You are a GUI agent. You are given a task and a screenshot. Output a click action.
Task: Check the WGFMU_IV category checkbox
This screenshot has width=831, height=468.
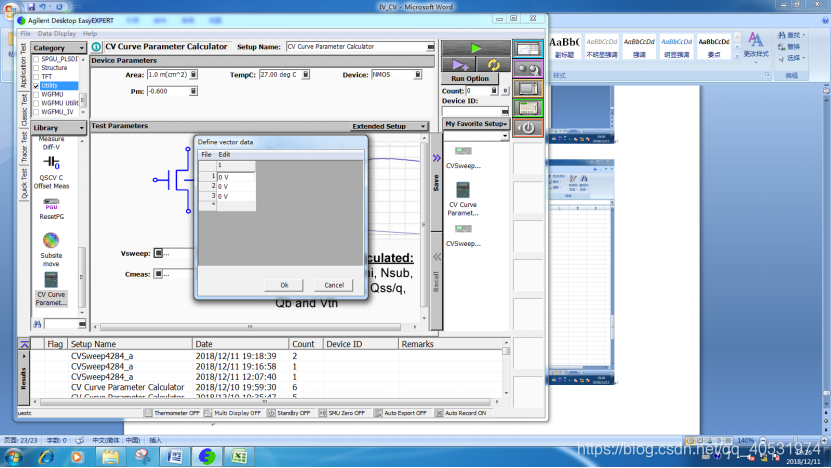[36, 112]
